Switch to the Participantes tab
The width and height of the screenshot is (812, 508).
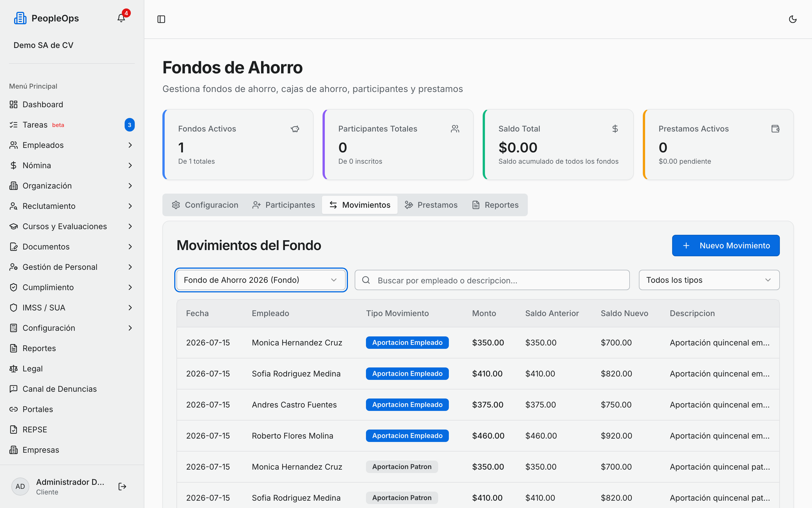pyautogui.click(x=284, y=205)
